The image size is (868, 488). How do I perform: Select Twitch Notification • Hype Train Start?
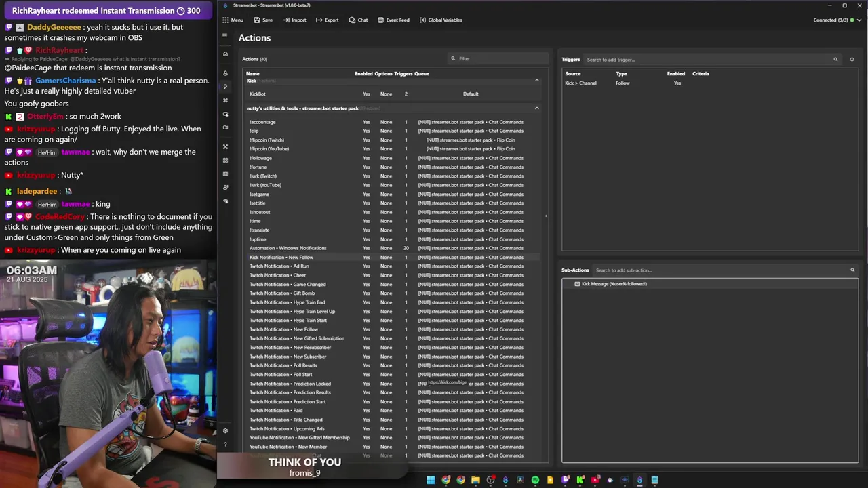coord(393,321)
